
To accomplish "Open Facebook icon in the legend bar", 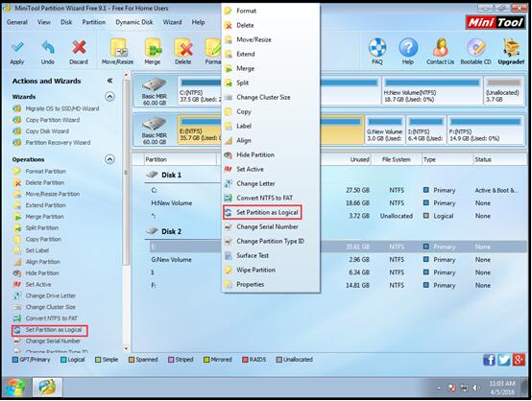I will pos(489,360).
